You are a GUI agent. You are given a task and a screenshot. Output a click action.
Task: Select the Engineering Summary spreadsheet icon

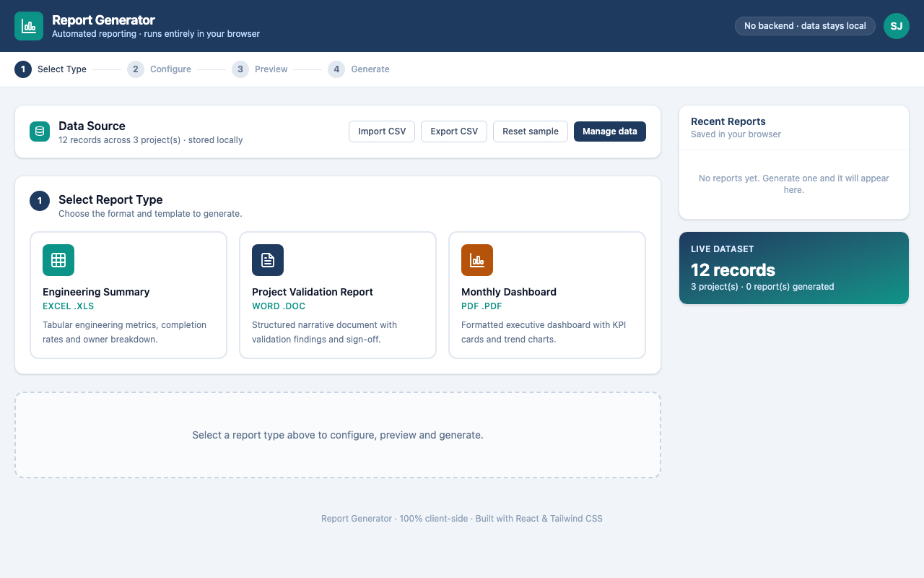click(x=58, y=260)
